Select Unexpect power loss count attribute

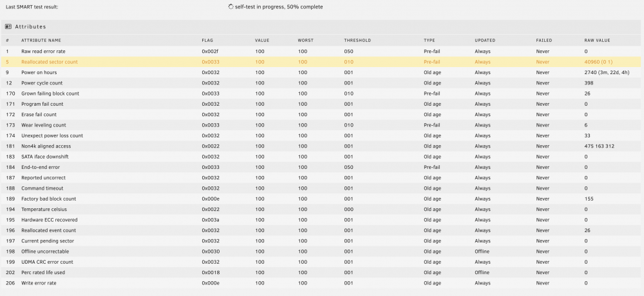pos(52,135)
